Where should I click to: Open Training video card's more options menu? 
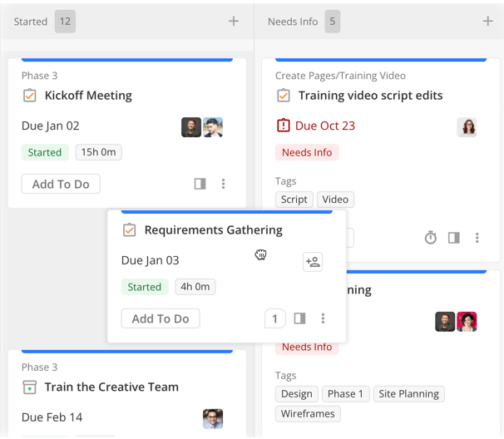(477, 238)
